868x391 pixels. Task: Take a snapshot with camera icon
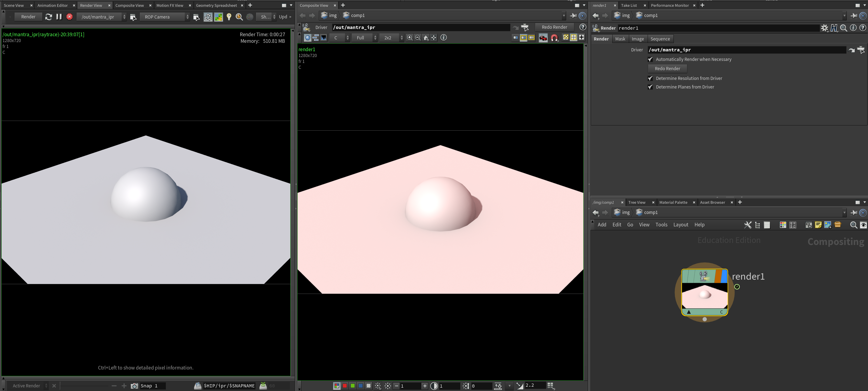tap(134, 386)
